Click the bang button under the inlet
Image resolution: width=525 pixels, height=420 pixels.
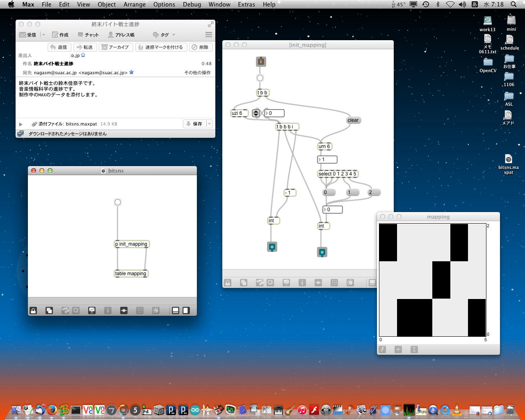[x=260, y=78]
